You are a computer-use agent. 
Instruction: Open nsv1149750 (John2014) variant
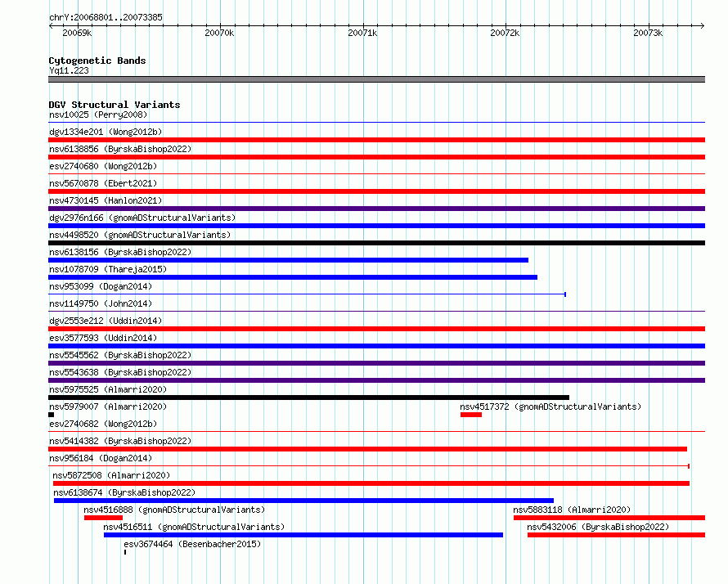tap(101, 303)
